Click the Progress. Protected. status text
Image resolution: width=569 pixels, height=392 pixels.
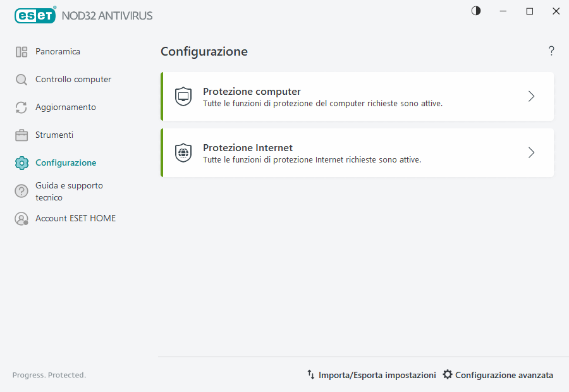(49, 374)
